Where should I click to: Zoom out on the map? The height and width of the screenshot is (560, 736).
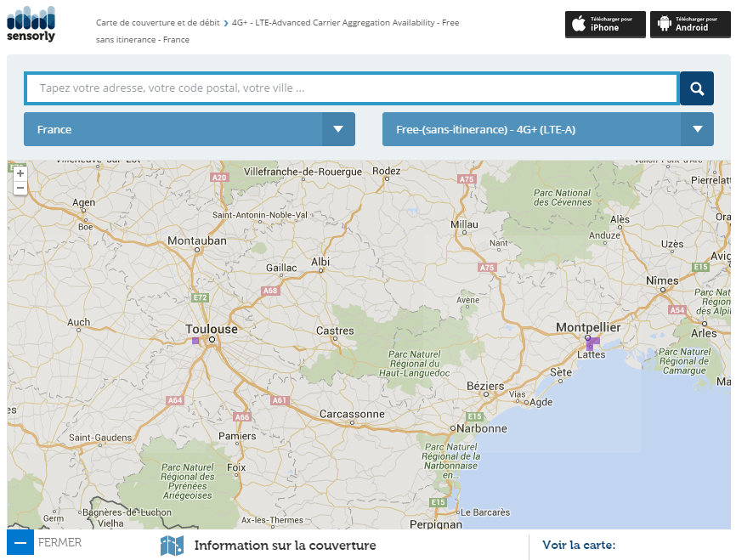pyautogui.click(x=20, y=188)
